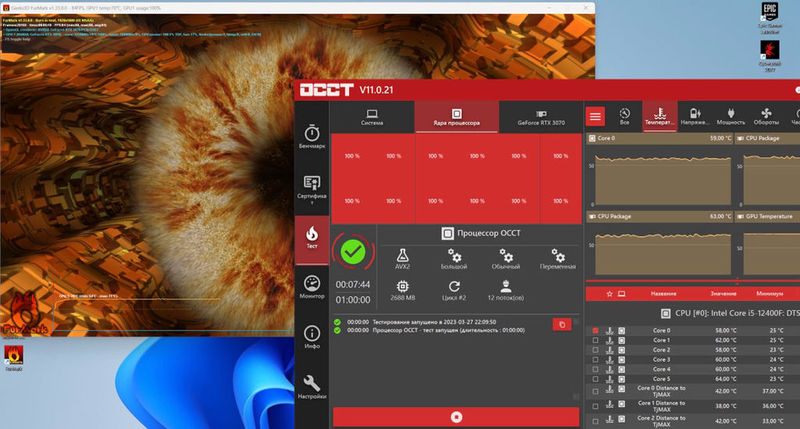The width and height of the screenshot is (800, 429).
Task: Click the 12 поток(ов) threads option
Action: pyautogui.click(x=506, y=290)
